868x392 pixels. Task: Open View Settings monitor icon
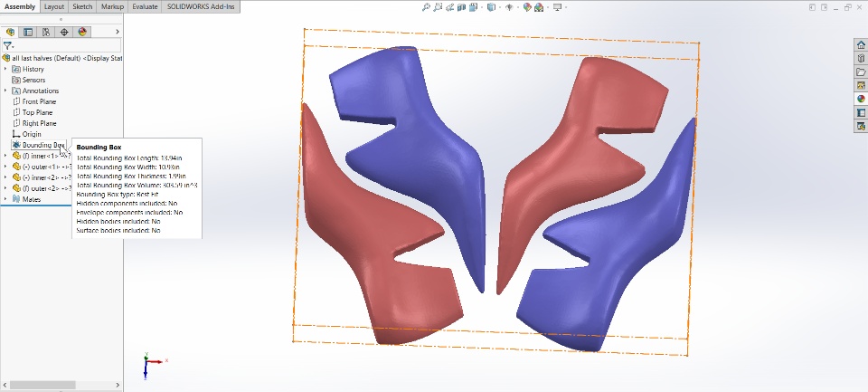click(x=558, y=7)
